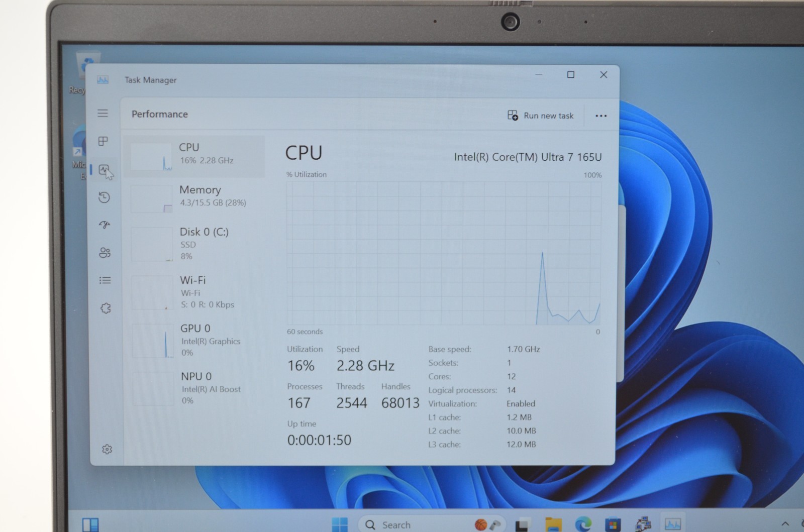The width and height of the screenshot is (804, 532).
Task: Click the Performance page heading
Action: pyautogui.click(x=160, y=114)
